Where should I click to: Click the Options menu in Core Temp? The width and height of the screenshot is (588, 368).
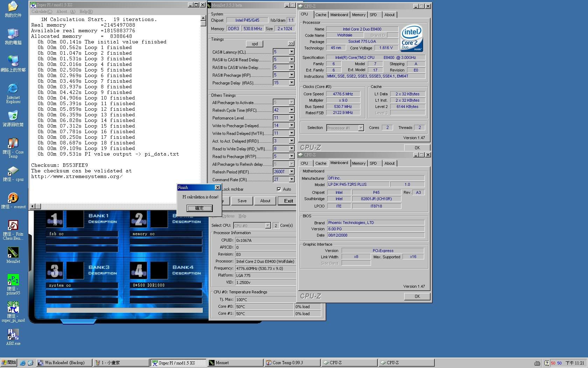pos(228,216)
